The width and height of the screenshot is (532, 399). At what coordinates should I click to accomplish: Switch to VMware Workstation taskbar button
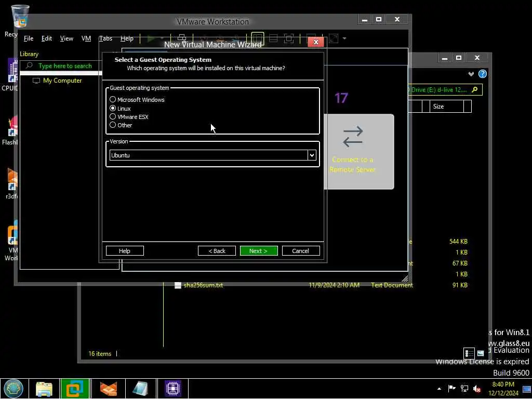point(75,389)
